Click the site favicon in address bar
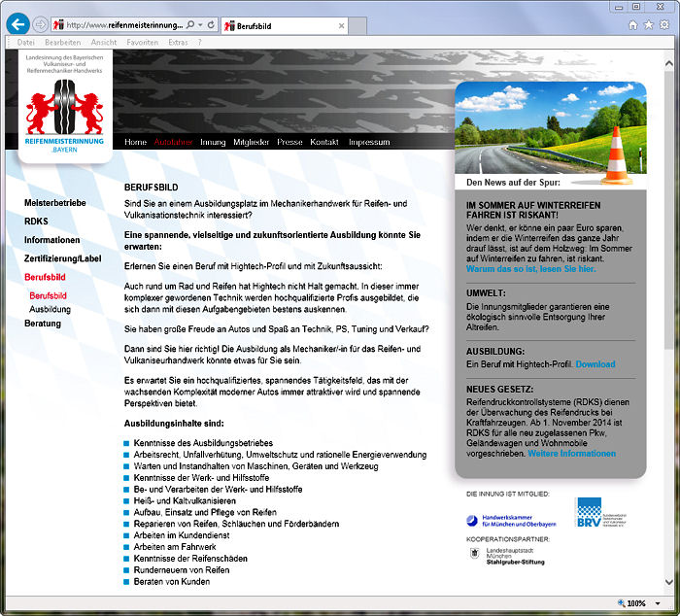Screen dimensions: 680x616 point(58,25)
